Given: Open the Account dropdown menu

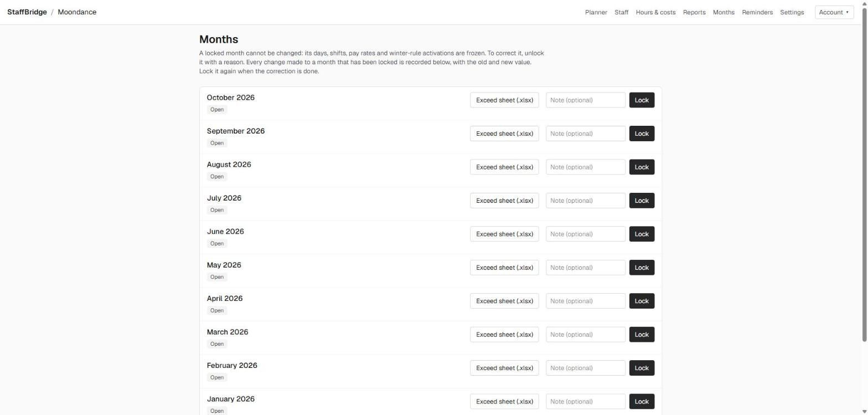Looking at the screenshot, I should 834,12.
